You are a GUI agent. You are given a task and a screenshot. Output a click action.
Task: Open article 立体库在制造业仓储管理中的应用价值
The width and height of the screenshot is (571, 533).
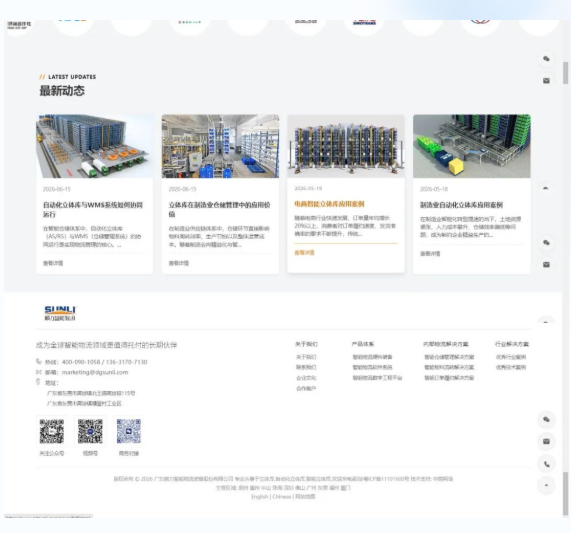(220, 210)
